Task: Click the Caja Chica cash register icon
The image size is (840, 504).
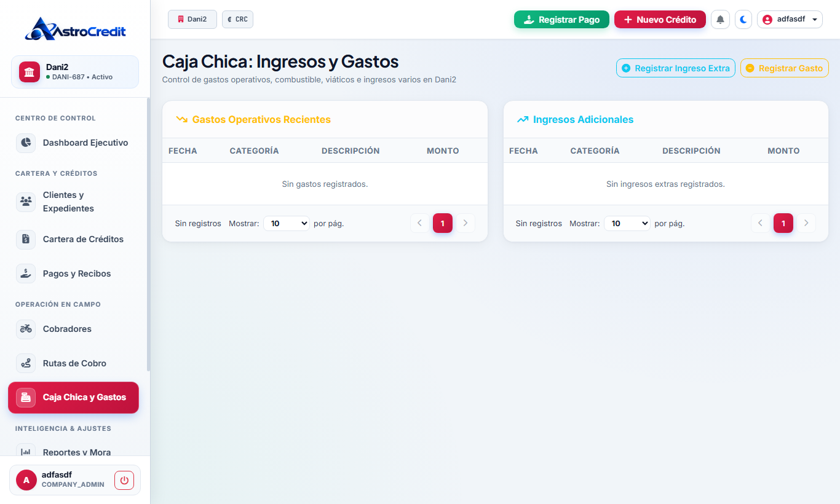Action: [26, 397]
